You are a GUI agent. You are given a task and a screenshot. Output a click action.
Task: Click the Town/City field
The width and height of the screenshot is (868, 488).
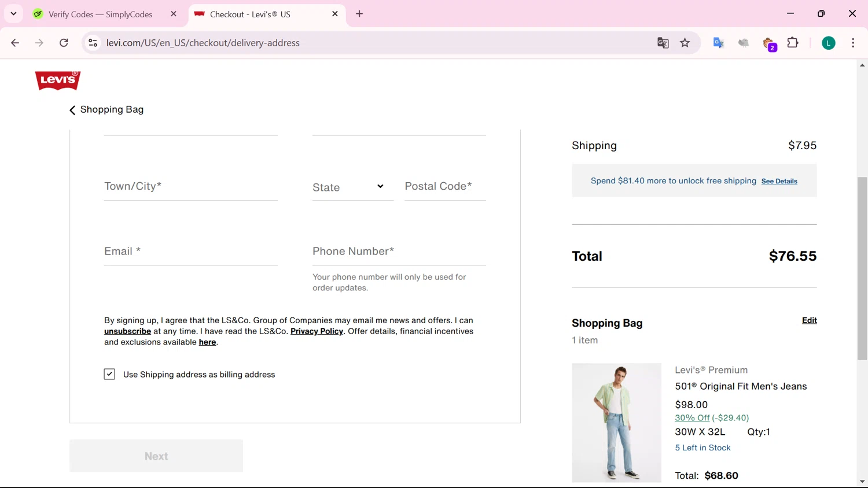click(191, 187)
